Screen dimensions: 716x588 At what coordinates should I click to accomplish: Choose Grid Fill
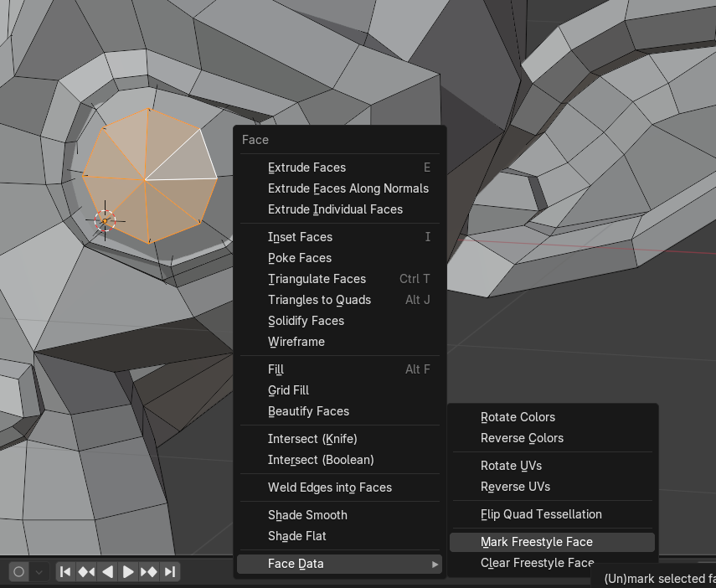(x=339, y=390)
